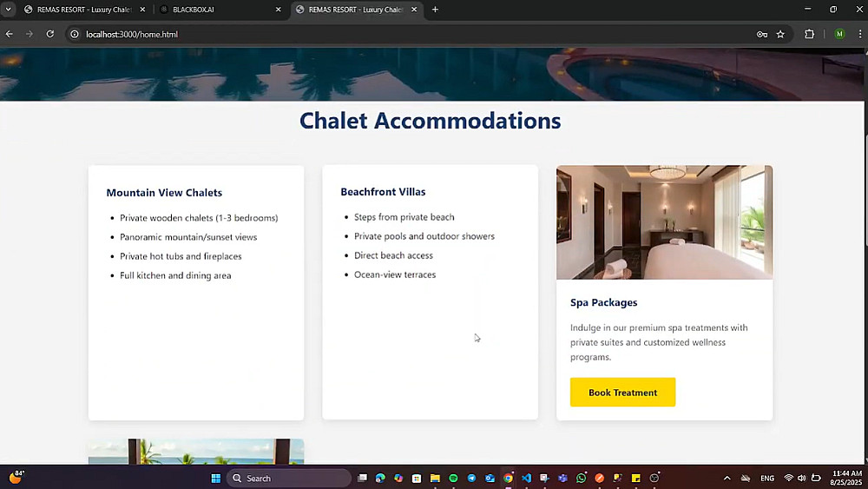868x489 pixels.
Task: Open Copilot from the taskbar
Action: click(x=398, y=478)
